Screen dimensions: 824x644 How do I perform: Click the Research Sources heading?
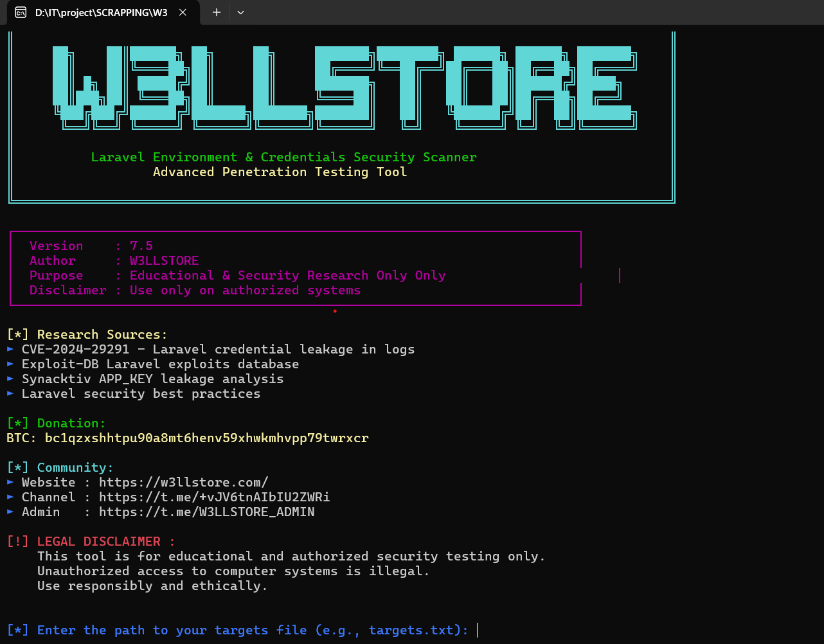(x=87, y=335)
